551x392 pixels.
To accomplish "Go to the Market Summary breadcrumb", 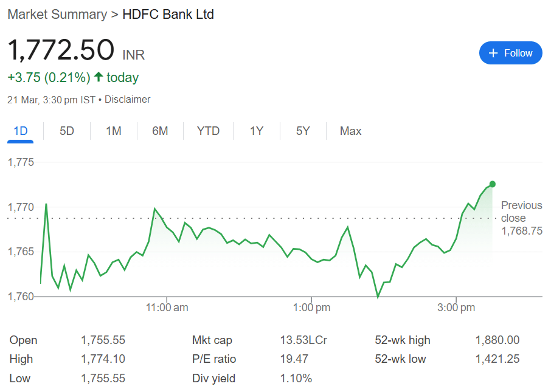I will (x=57, y=15).
